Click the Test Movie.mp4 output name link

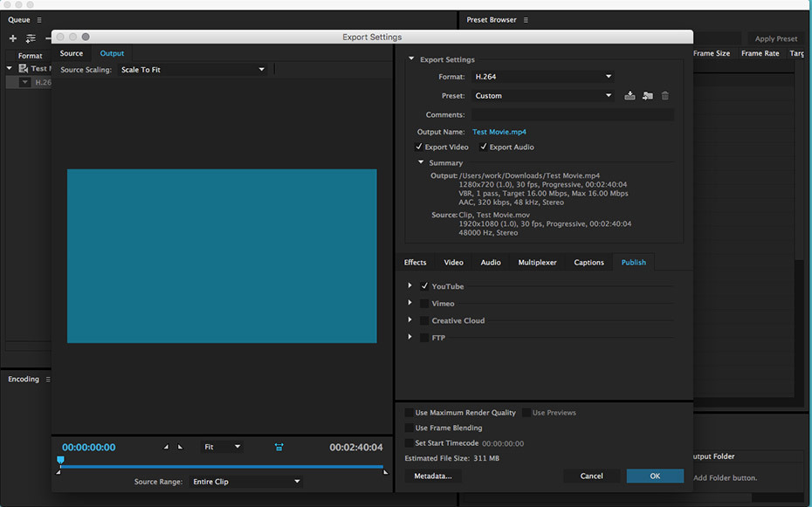pyautogui.click(x=499, y=132)
